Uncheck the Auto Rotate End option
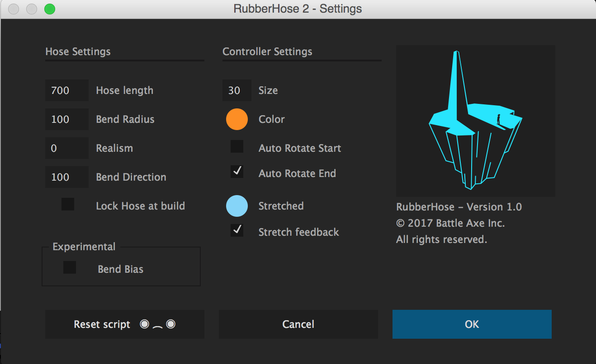 point(237,172)
